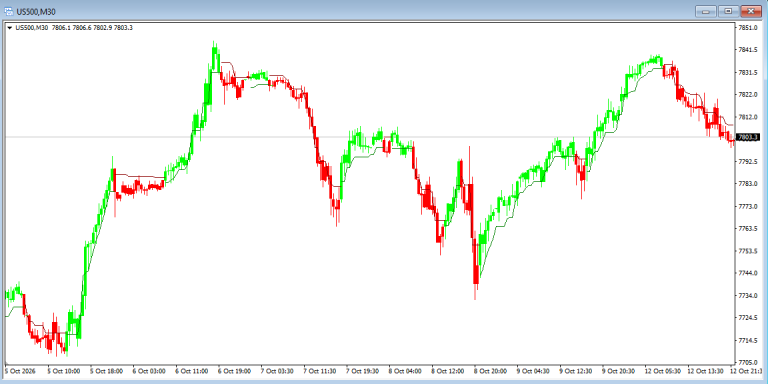Click the 7 Oct 19:30 time label

(362, 371)
